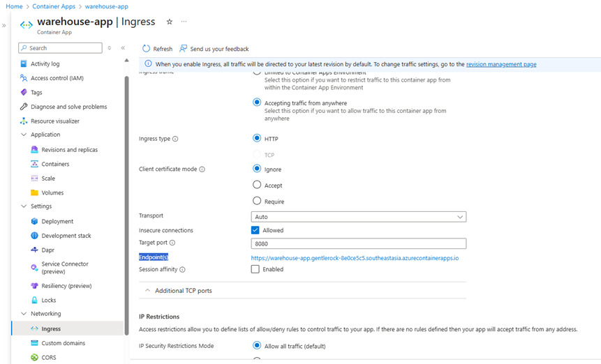Viewport: 601px width, 364px height.
Task: Click the Ingress type info icon
Action: (175, 139)
